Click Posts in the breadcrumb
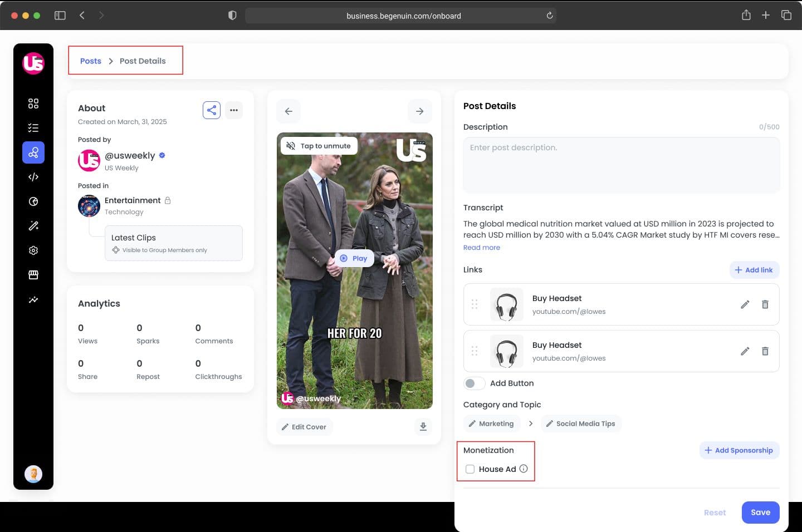The image size is (802, 532). 91,61
